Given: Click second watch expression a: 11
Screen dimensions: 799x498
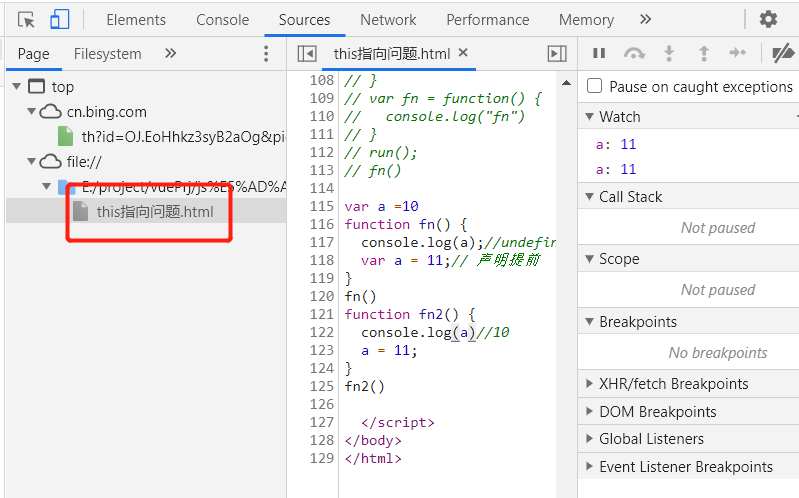Looking at the screenshot, I should click(616, 170).
